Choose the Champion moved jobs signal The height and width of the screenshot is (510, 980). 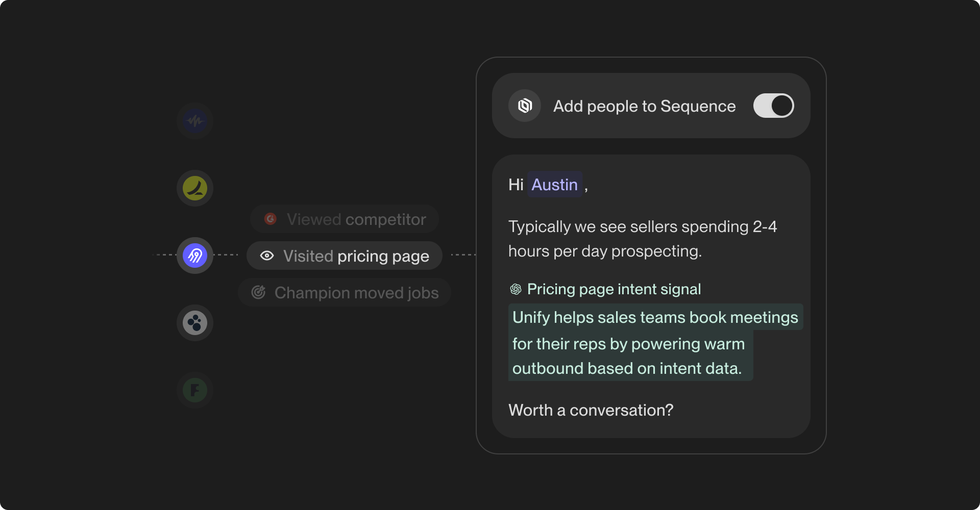coord(345,292)
